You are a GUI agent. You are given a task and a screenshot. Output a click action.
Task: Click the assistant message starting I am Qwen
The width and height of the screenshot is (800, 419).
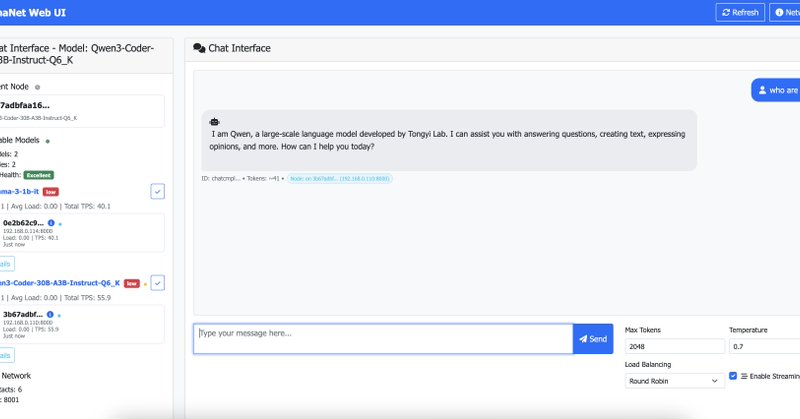pyautogui.click(x=449, y=140)
